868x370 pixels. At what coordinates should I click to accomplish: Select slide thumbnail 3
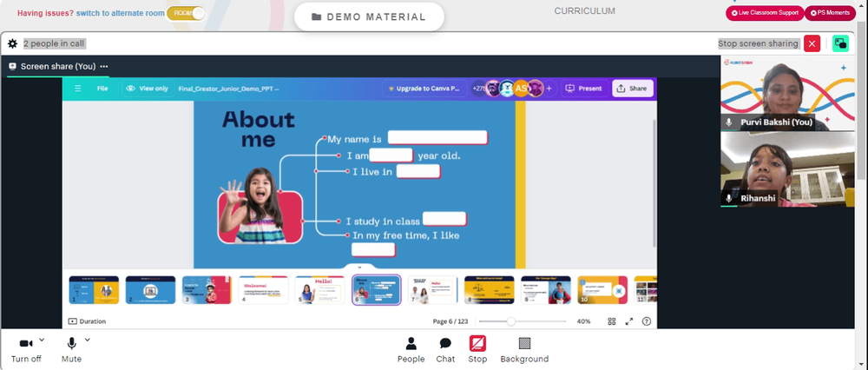207,290
